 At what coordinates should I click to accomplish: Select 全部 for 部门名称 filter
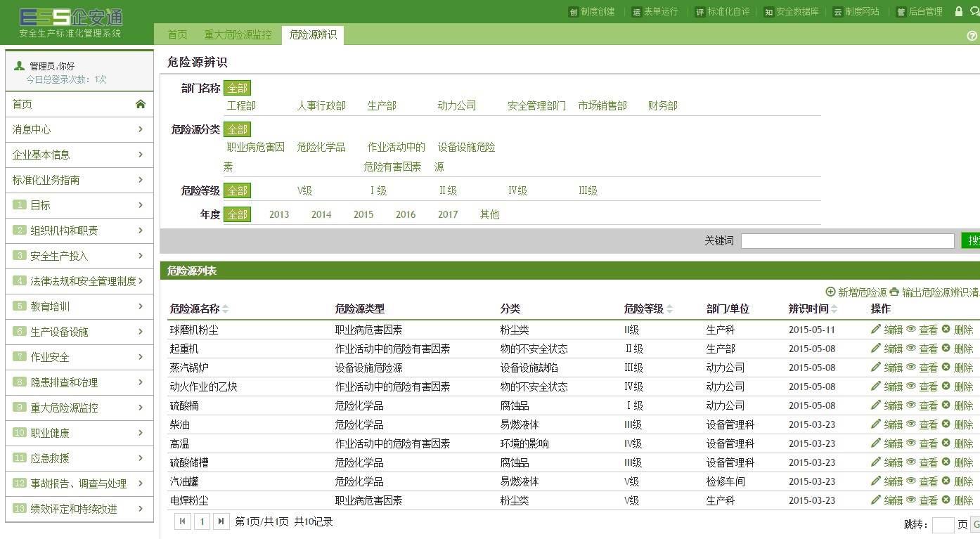[x=238, y=89]
